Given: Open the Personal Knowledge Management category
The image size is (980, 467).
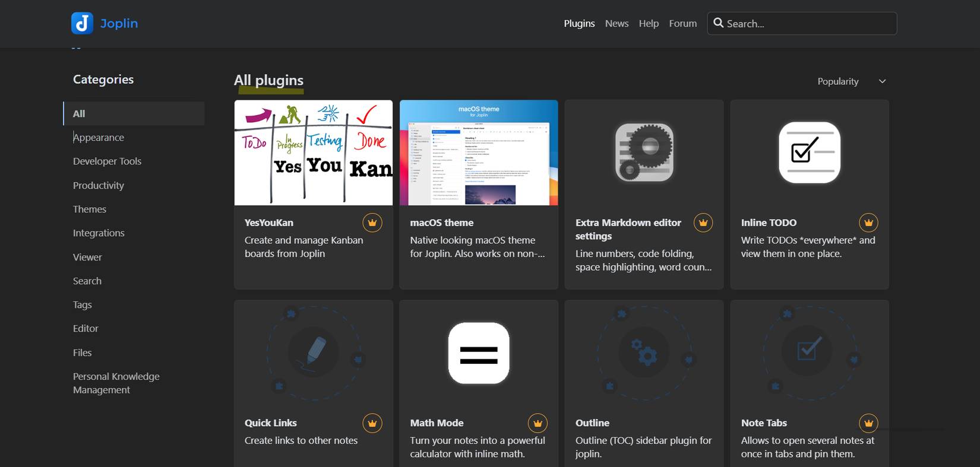Looking at the screenshot, I should pyautogui.click(x=116, y=383).
